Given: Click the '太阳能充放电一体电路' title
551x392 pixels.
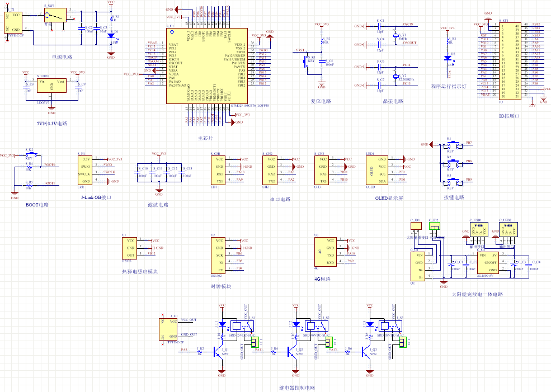Looking at the screenshot, I should point(477,294).
